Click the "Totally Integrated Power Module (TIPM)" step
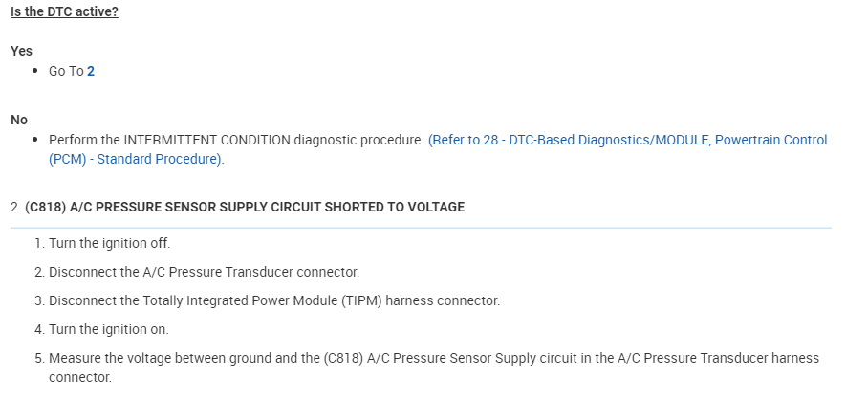868x400 pixels. pyautogui.click(x=273, y=300)
